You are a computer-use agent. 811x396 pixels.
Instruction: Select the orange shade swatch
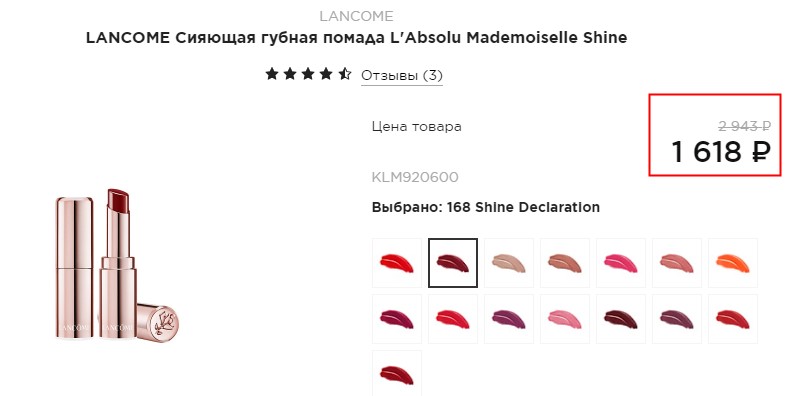[733, 263]
